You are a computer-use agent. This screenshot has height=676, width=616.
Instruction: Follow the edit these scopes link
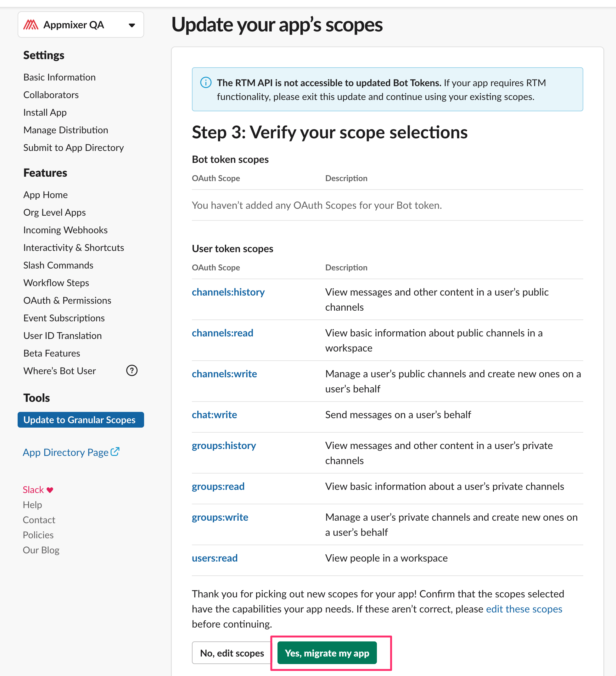pos(524,609)
